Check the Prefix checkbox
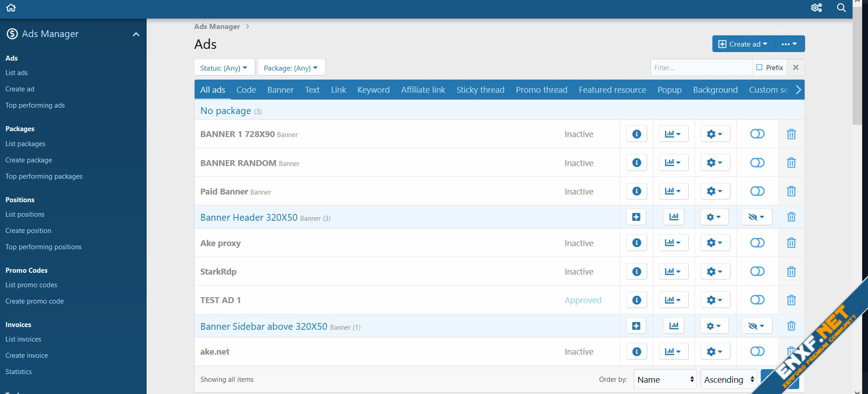The width and height of the screenshot is (868, 394). coord(759,67)
